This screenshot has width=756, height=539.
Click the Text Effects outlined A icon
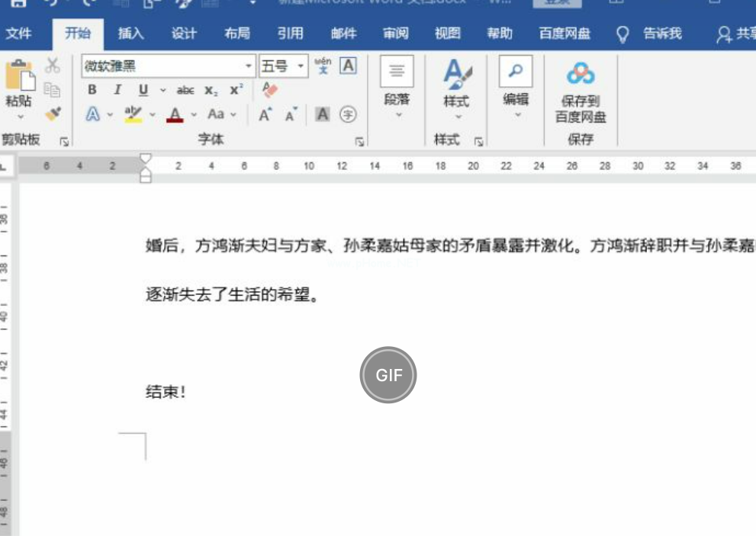pos(92,114)
